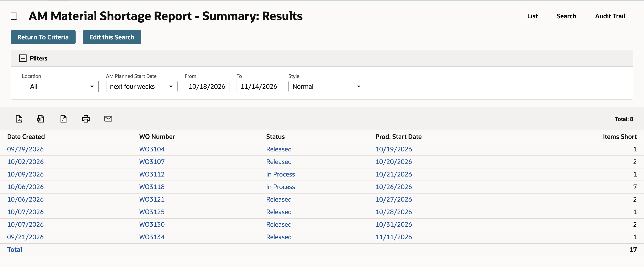Open the List menu item

pos(532,16)
